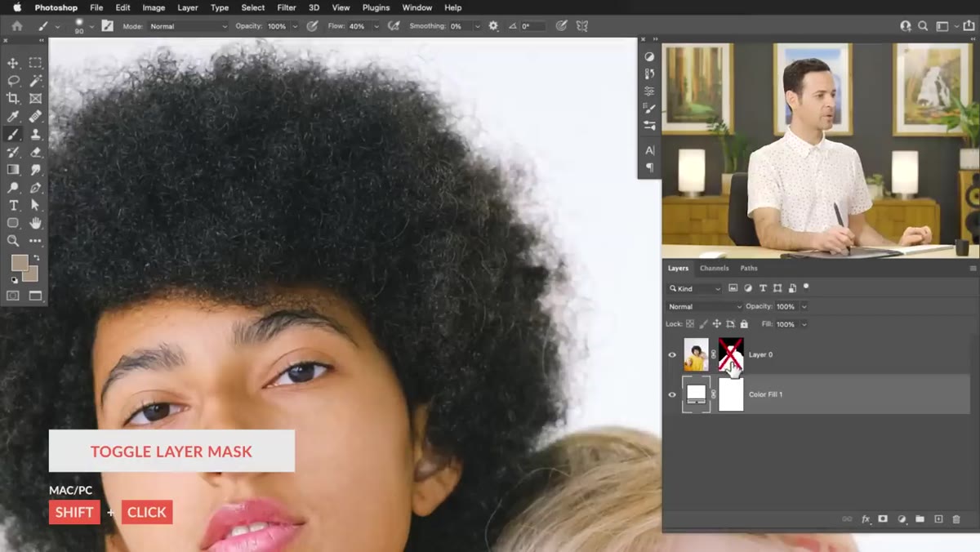Toggle lock all padlock icon
Screen dimensions: 980x552
(x=744, y=324)
